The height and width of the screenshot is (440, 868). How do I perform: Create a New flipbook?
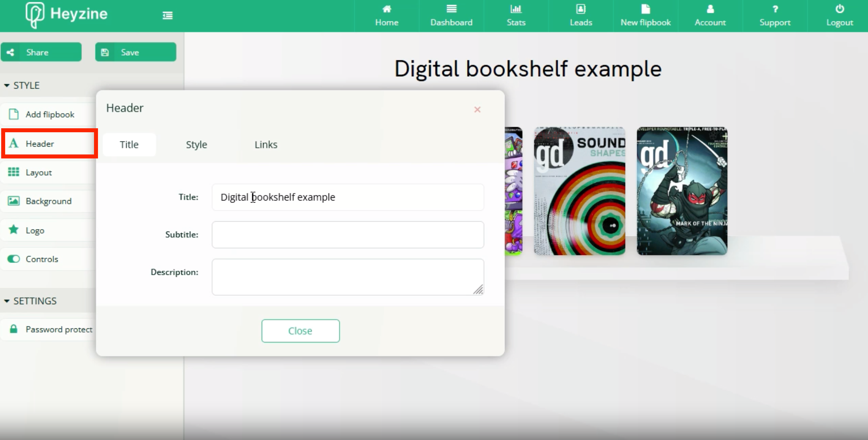(x=645, y=16)
